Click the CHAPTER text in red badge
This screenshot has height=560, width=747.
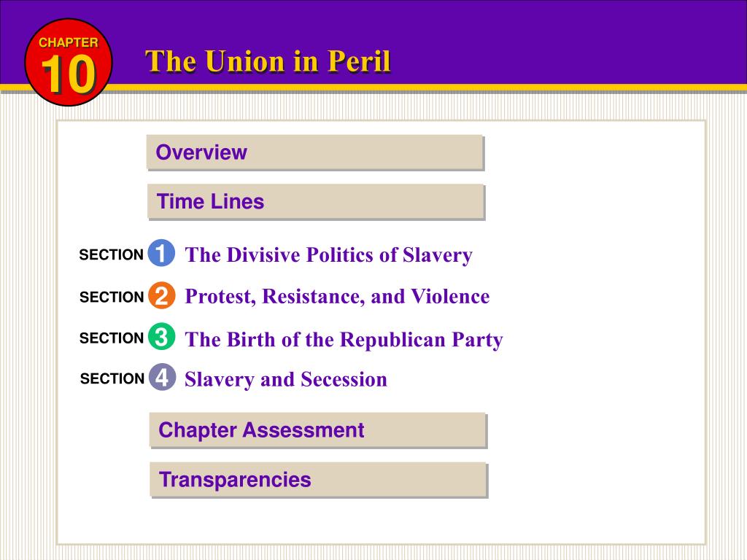coord(69,42)
